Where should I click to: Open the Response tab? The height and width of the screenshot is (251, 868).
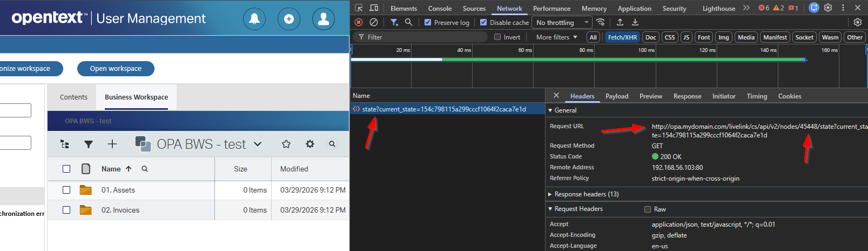(687, 96)
